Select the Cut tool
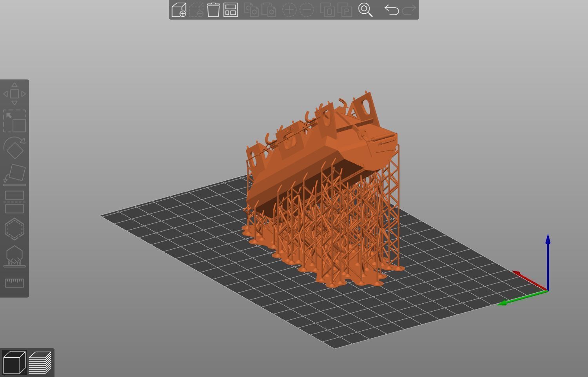This screenshot has height=377, width=588. [x=15, y=202]
